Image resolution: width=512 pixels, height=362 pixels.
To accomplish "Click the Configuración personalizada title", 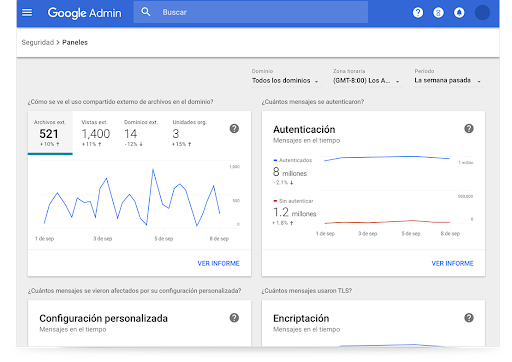I will [x=103, y=318].
